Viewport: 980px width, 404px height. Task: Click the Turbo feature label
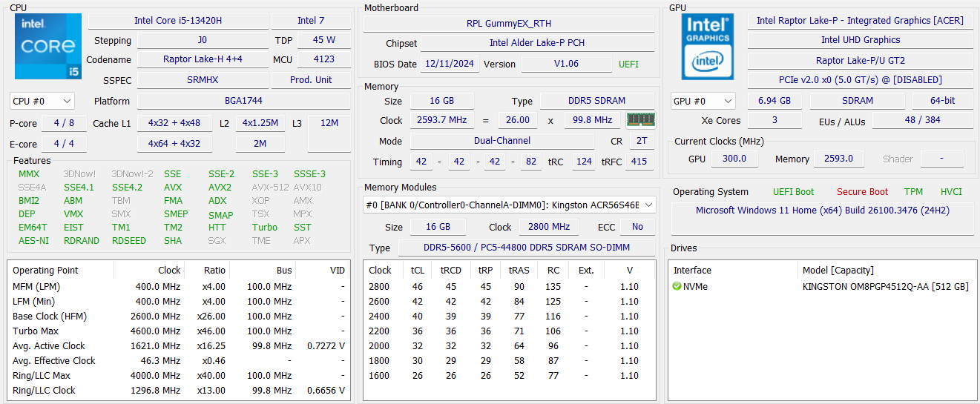click(265, 228)
